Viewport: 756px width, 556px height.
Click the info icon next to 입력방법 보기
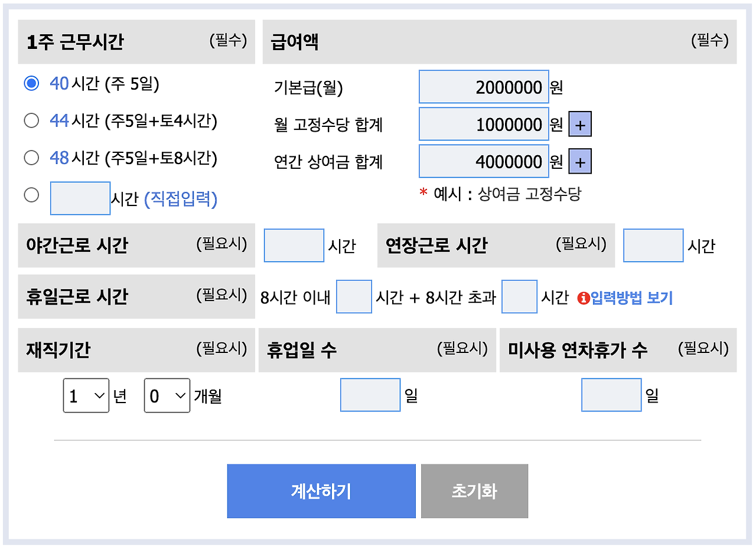tap(582, 298)
